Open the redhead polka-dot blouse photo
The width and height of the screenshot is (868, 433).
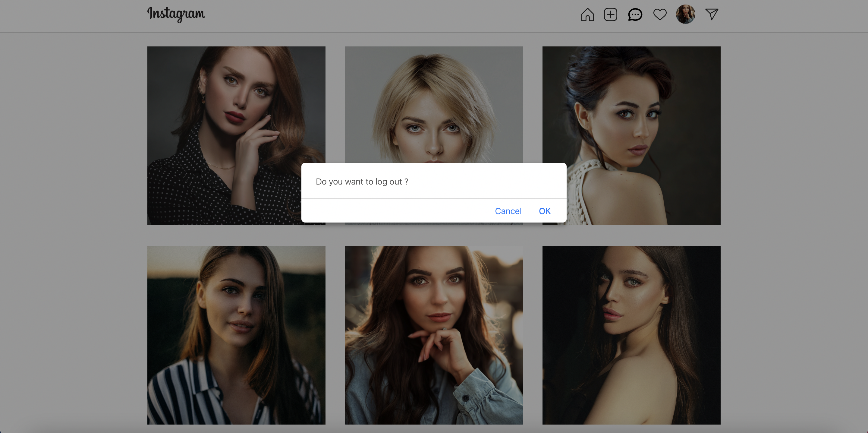pos(236,136)
